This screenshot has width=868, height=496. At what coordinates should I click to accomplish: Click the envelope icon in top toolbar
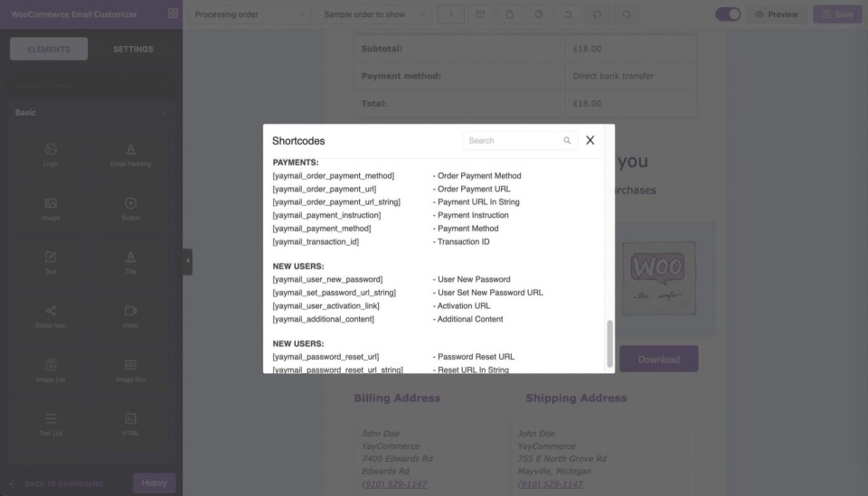tap(480, 14)
